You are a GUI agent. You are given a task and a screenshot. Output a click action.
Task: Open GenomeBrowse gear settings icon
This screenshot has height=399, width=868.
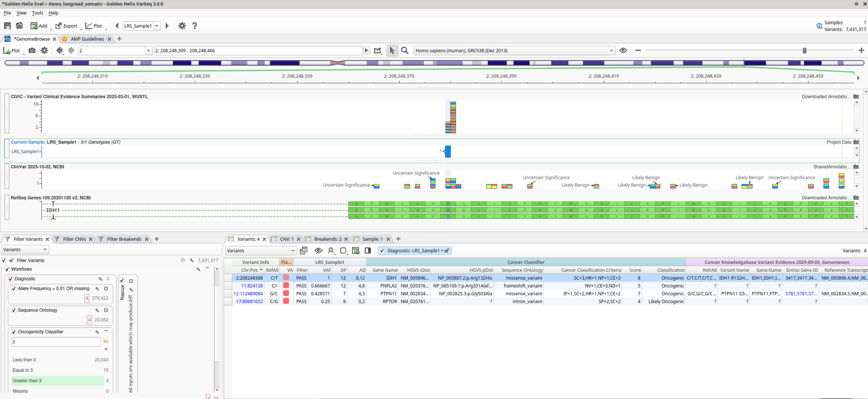point(44,51)
